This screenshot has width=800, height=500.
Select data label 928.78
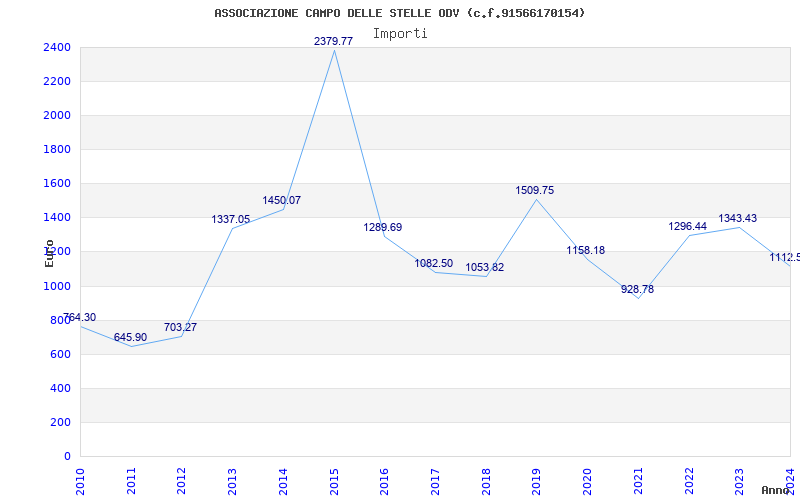point(637,289)
